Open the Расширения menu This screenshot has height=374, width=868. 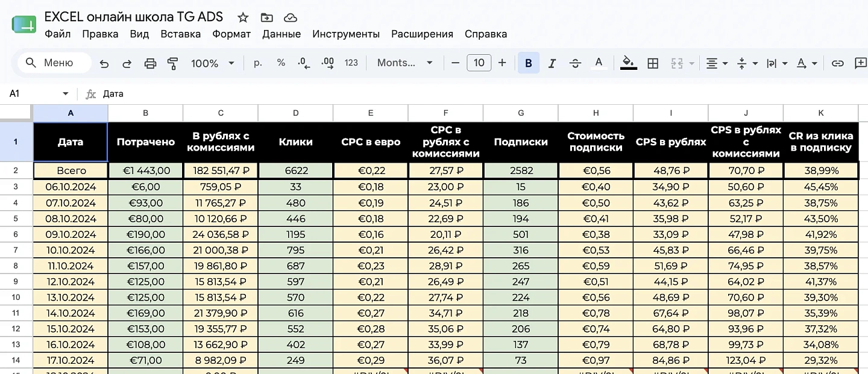422,34
